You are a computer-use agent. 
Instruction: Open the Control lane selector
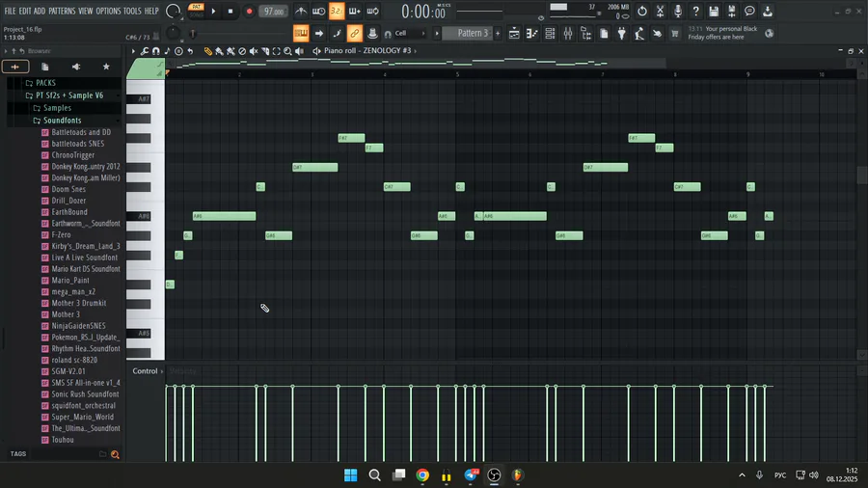148,371
